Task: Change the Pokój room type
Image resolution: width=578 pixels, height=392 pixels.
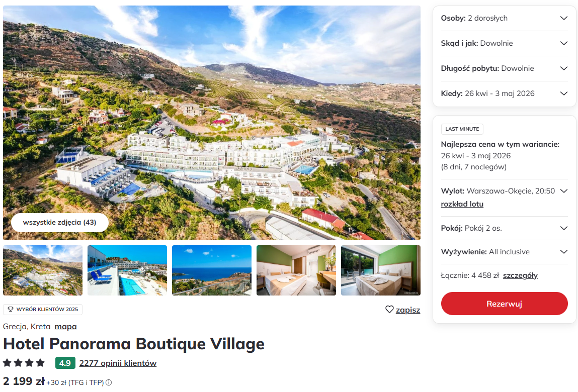Action: coord(563,228)
